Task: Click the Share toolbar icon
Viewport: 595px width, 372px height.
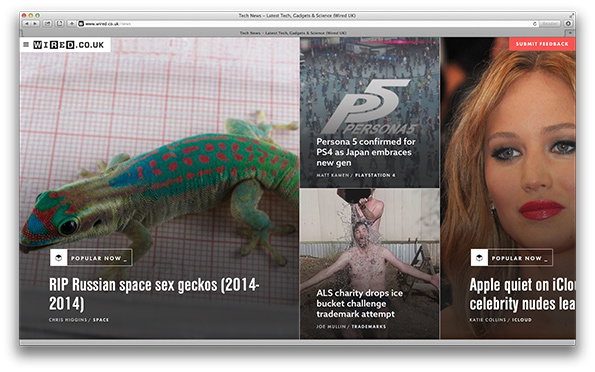Action: pyautogui.click(x=47, y=24)
